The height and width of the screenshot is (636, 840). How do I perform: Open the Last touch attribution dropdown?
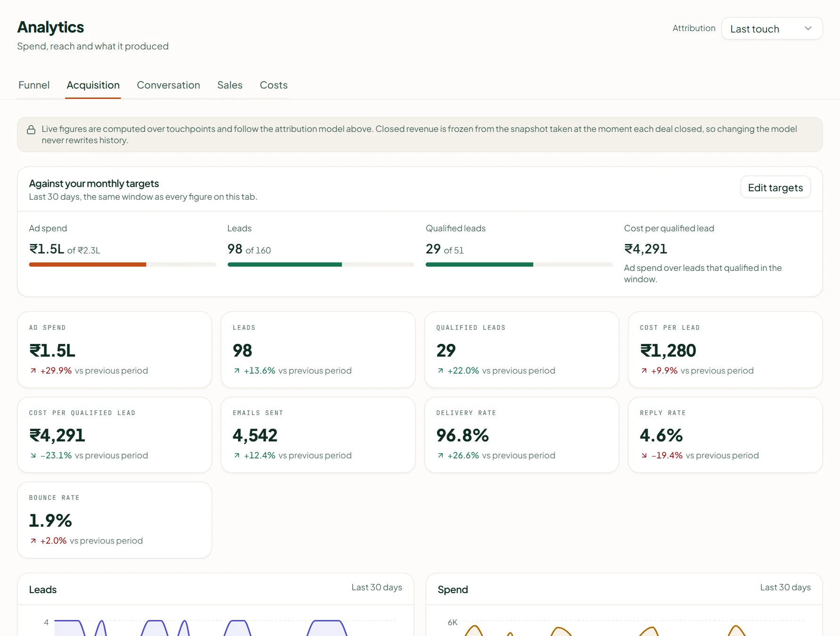772,29
